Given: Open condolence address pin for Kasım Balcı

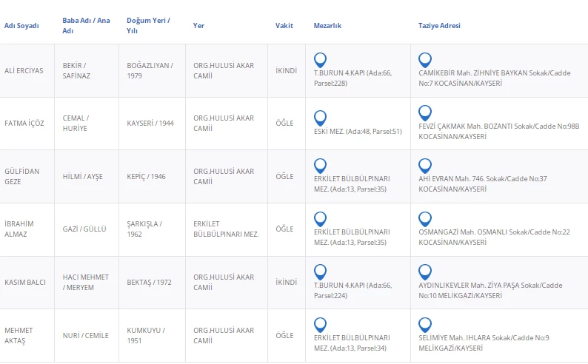Looking at the screenshot, I should 425,272.
